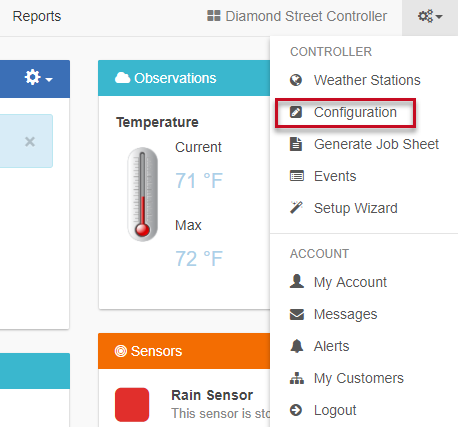The image size is (458, 427).
Task: Click the envelope Messages icon
Action: tap(297, 314)
